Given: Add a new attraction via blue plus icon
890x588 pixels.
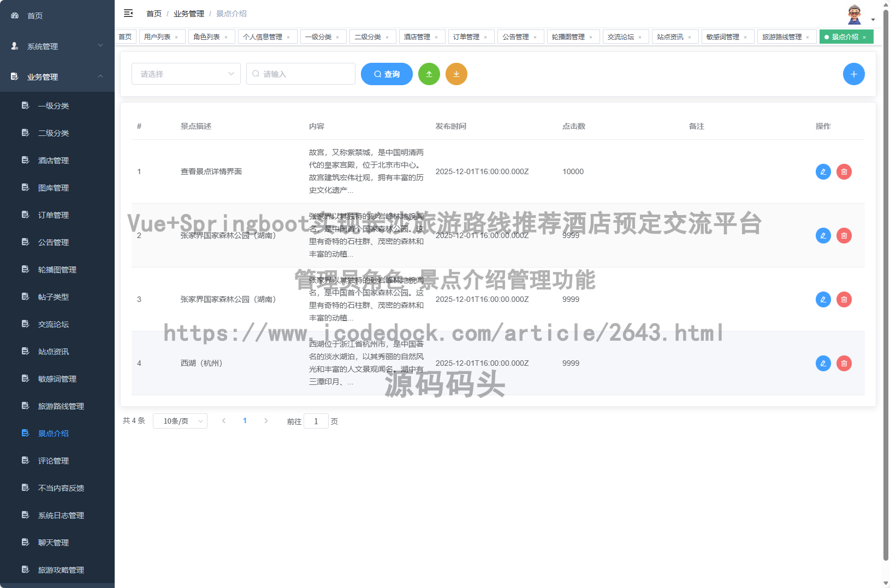Looking at the screenshot, I should [853, 74].
